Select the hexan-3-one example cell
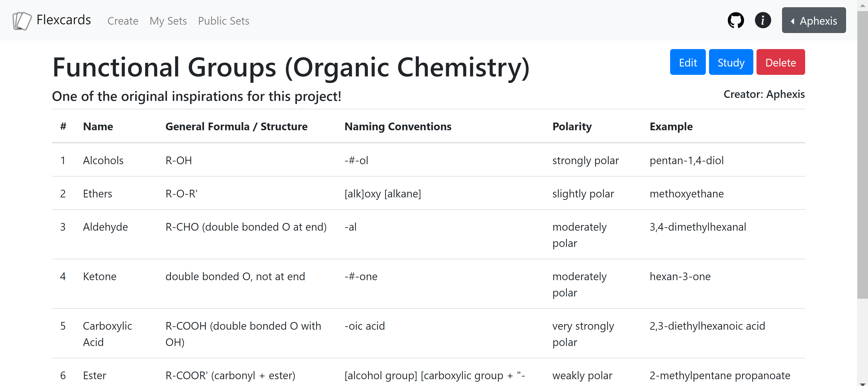 (680, 277)
